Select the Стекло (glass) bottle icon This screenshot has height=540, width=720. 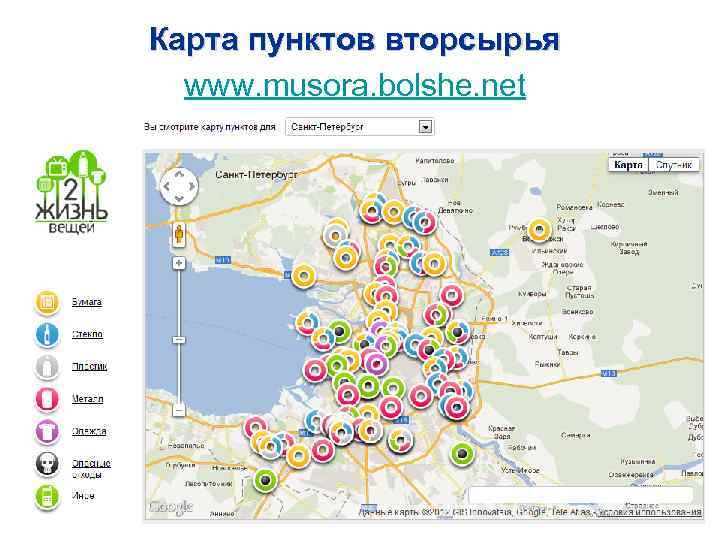(x=47, y=335)
